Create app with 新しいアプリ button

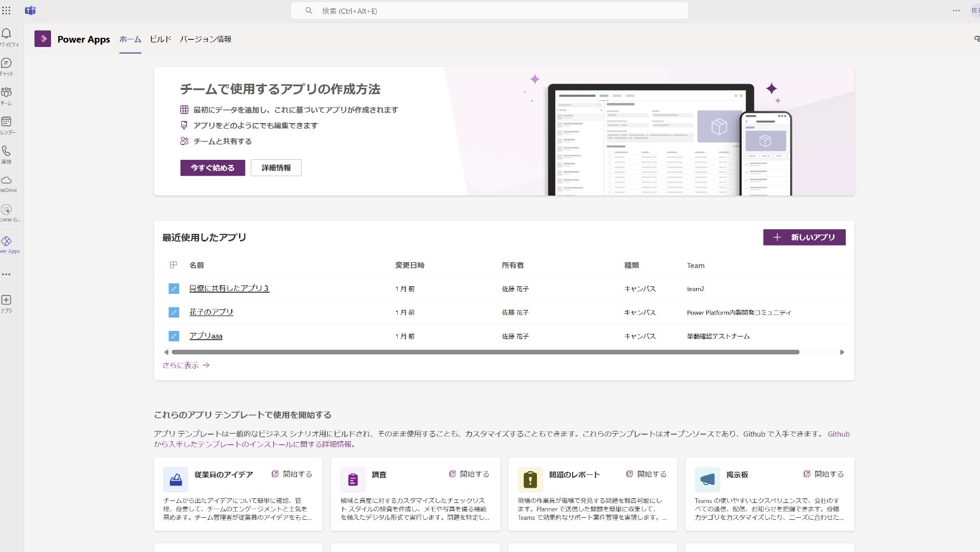(804, 237)
